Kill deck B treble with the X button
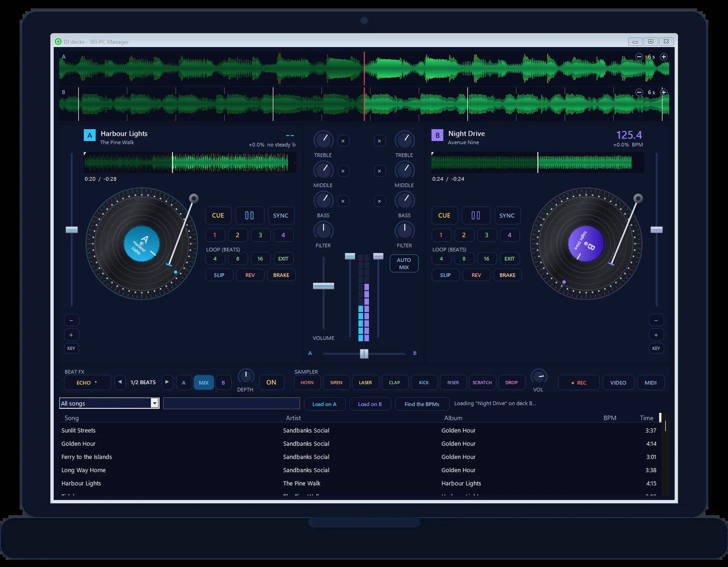Viewport: 728px width, 567px height. [379, 141]
